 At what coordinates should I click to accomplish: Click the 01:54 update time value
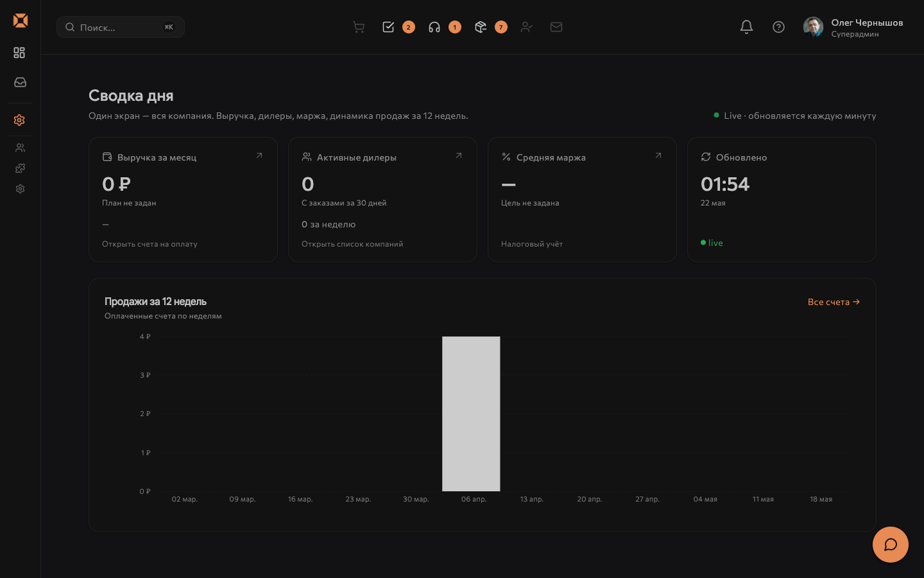(725, 184)
